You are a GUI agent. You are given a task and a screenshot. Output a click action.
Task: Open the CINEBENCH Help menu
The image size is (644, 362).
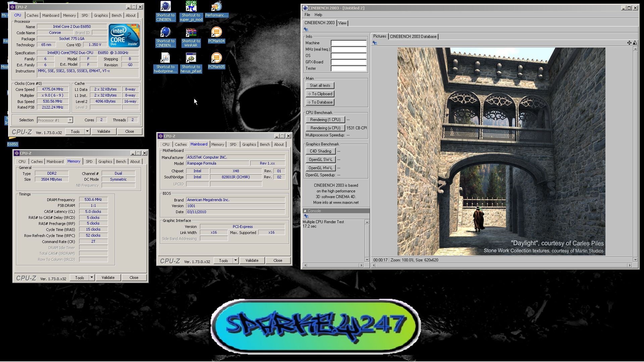pyautogui.click(x=318, y=15)
